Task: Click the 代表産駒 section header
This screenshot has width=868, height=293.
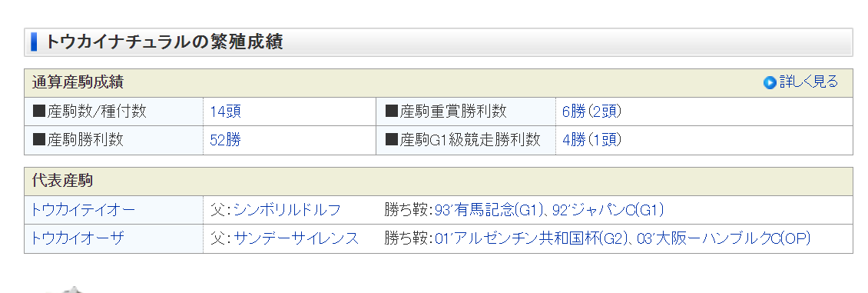Action: pos(439,181)
